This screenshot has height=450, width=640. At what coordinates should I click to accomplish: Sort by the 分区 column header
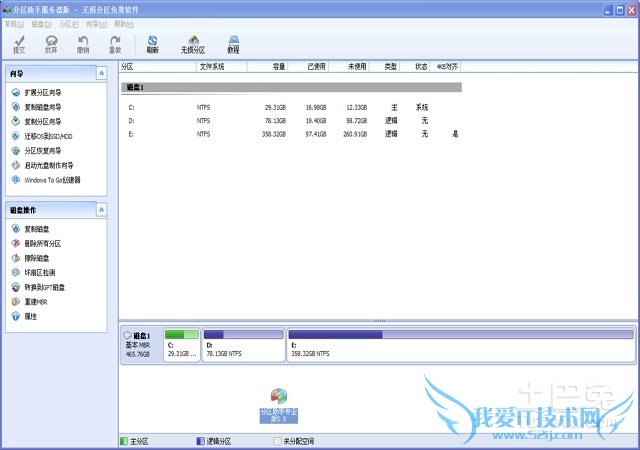(158, 67)
